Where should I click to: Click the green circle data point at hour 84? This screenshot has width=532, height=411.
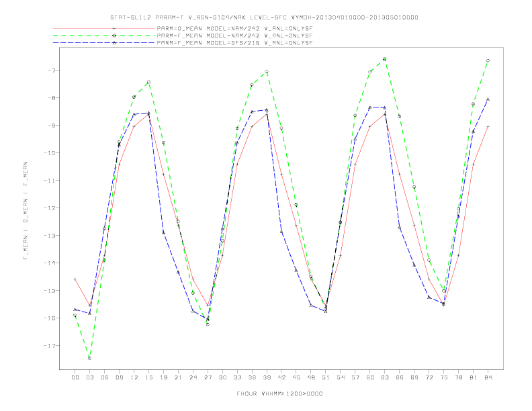coord(488,60)
